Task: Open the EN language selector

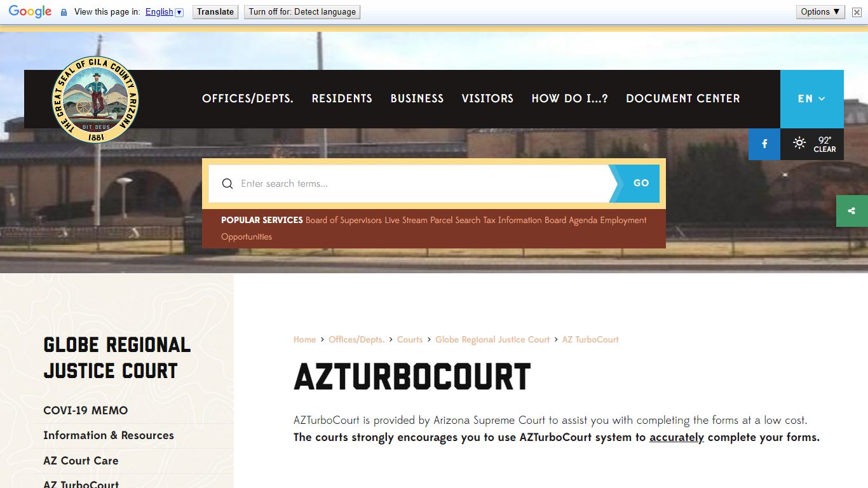Action: tap(812, 99)
